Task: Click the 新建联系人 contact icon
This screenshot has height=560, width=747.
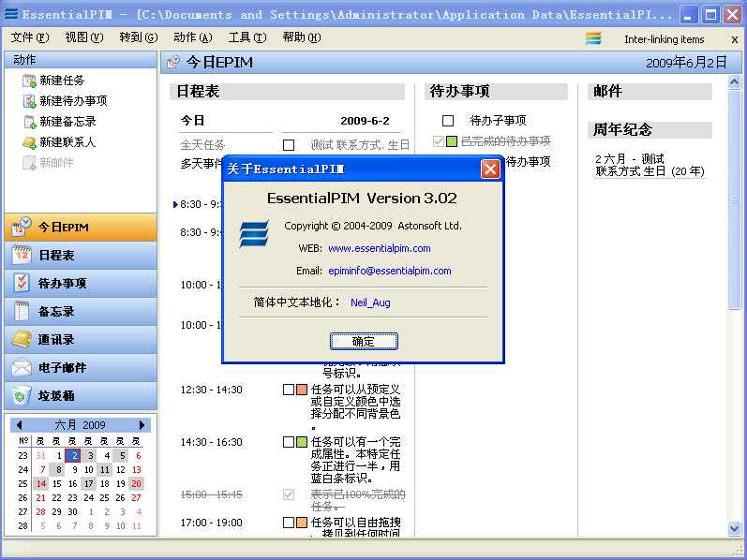Action: pyautogui.click(x=29, y=142)
